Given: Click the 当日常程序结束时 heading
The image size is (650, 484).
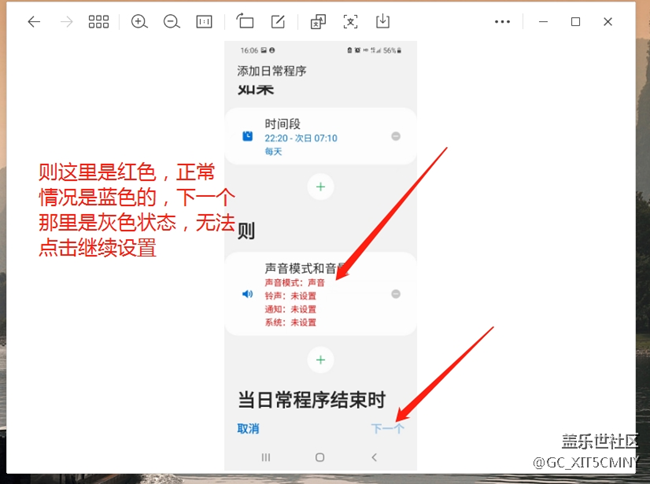Looking at the screenshot, I should pos(312,400).
